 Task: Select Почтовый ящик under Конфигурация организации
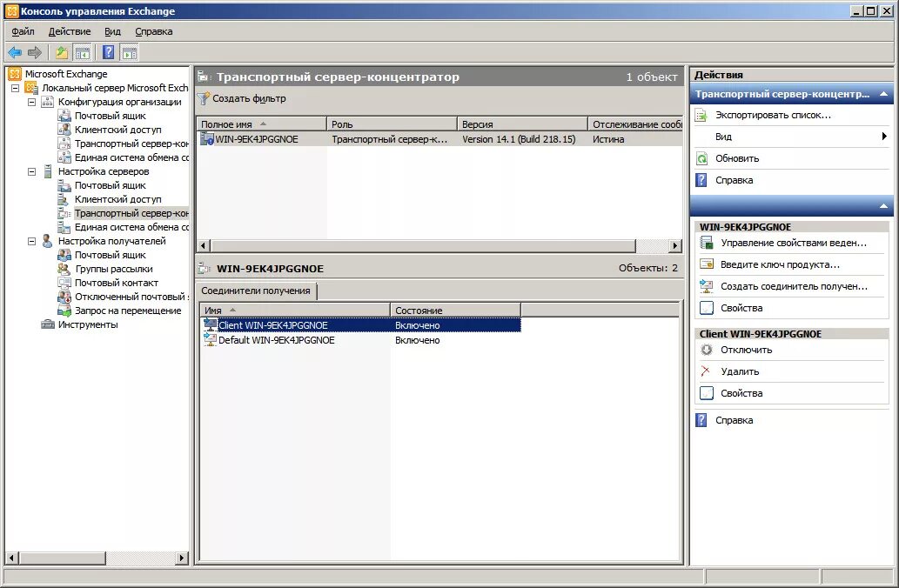click(110, 116)
